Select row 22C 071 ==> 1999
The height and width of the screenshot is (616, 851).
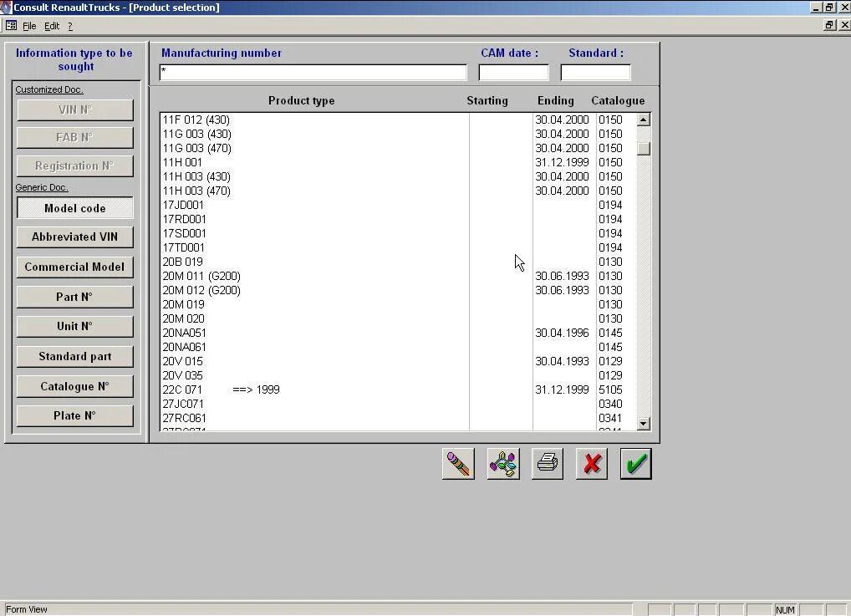(398, 389)
